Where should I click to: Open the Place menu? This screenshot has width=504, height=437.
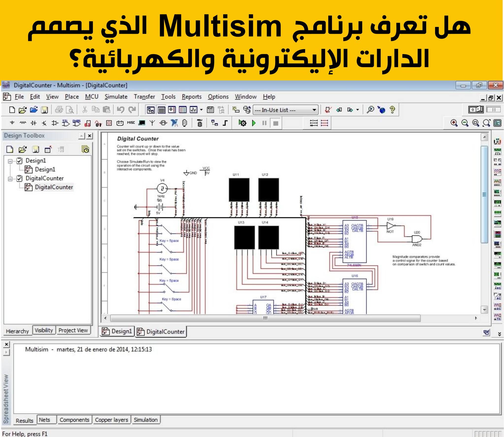[x=72, y=97]
